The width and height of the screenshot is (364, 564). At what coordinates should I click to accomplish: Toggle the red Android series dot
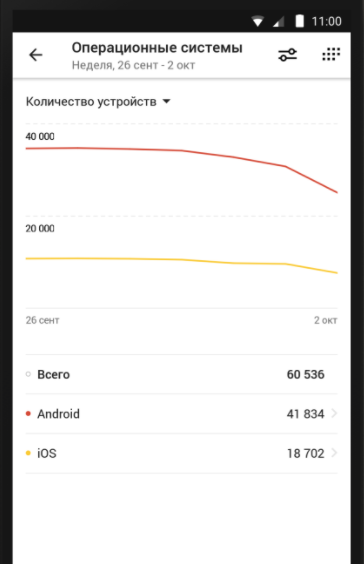pos(28,414)
